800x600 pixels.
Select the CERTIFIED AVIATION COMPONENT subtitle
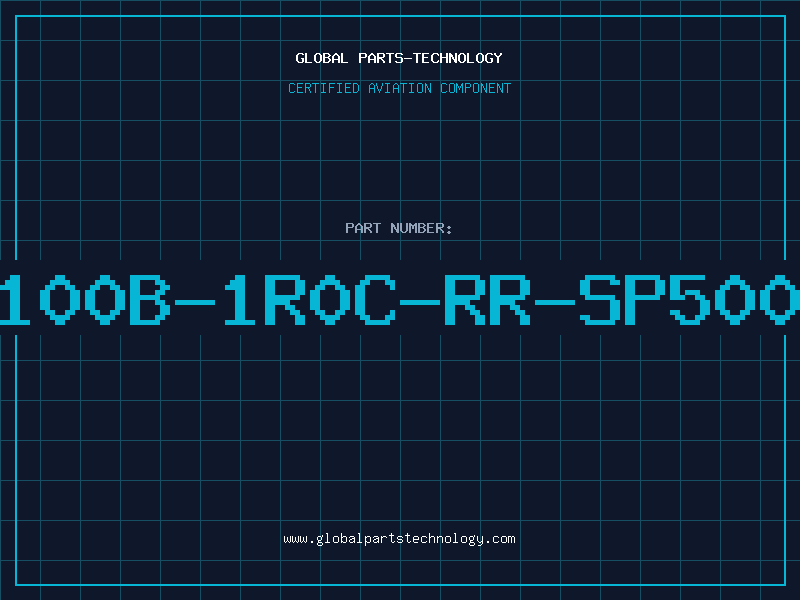[x=399, y=88]
